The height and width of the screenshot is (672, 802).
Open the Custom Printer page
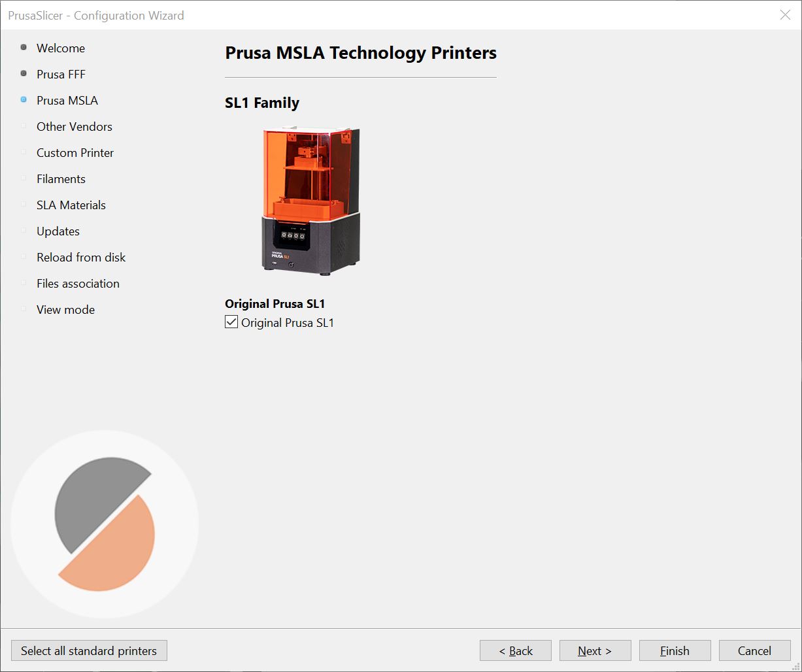click(x=75, y=153)
